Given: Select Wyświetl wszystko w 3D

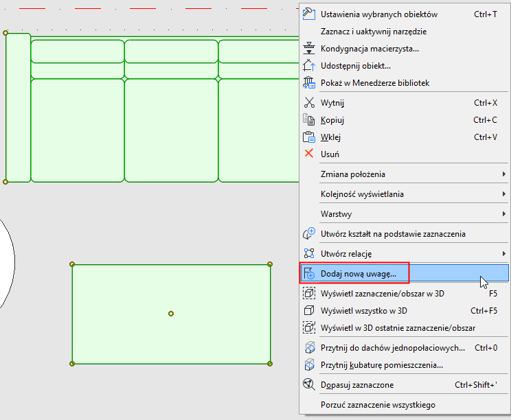Looking at the screenshot, I should click(x=404, y=311).
